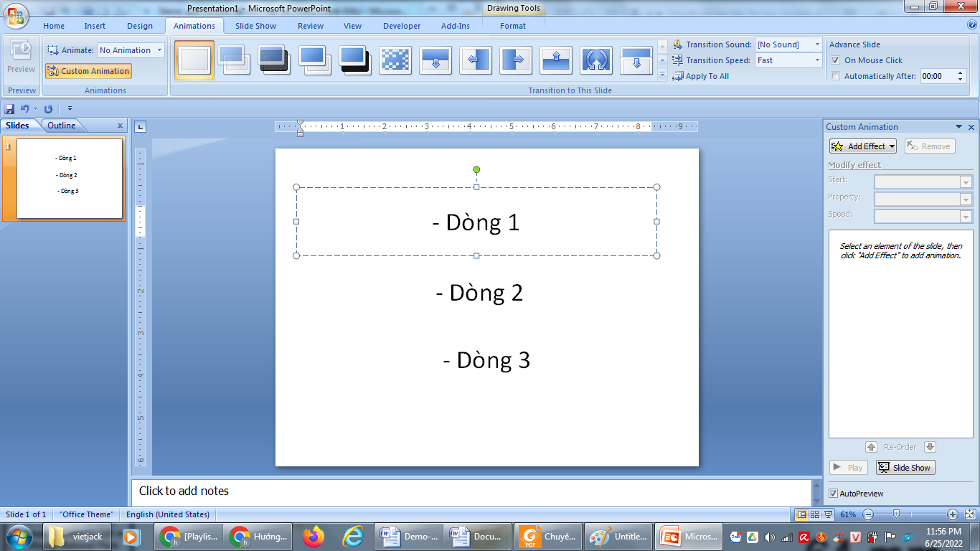Open Custom Animation pane options arrow
The width and height of the screenshot is (980, 551).
(960, 127)
